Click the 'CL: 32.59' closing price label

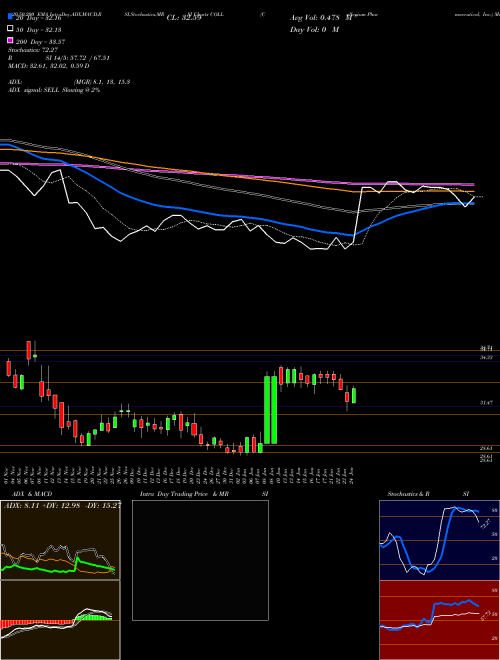pos(184,18)
